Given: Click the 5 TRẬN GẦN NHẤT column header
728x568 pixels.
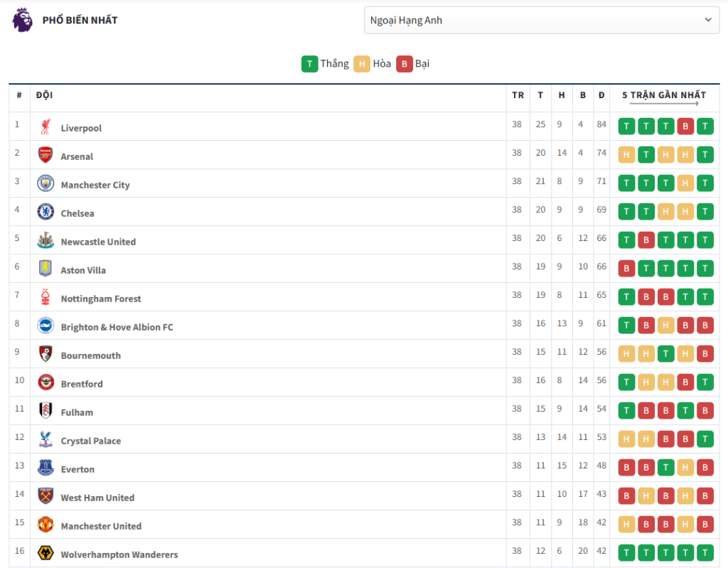Looking at the screenshot, I should (x=664, y=95).
